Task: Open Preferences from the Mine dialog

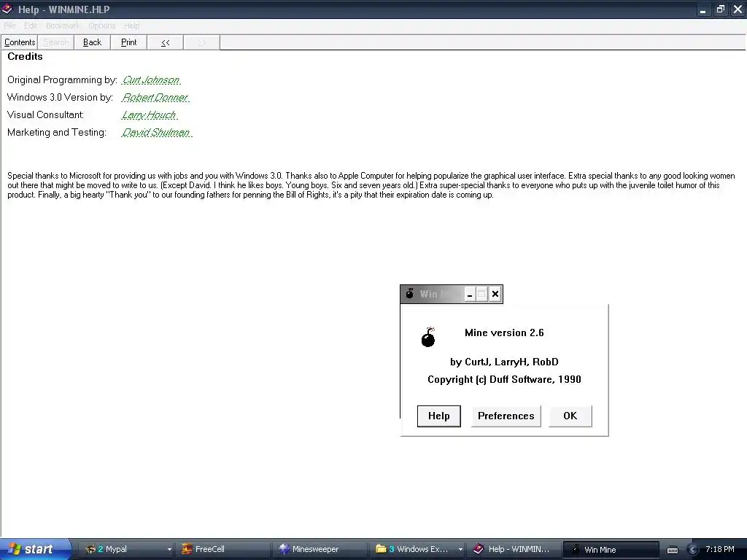Action: click(x=506, y=416)
